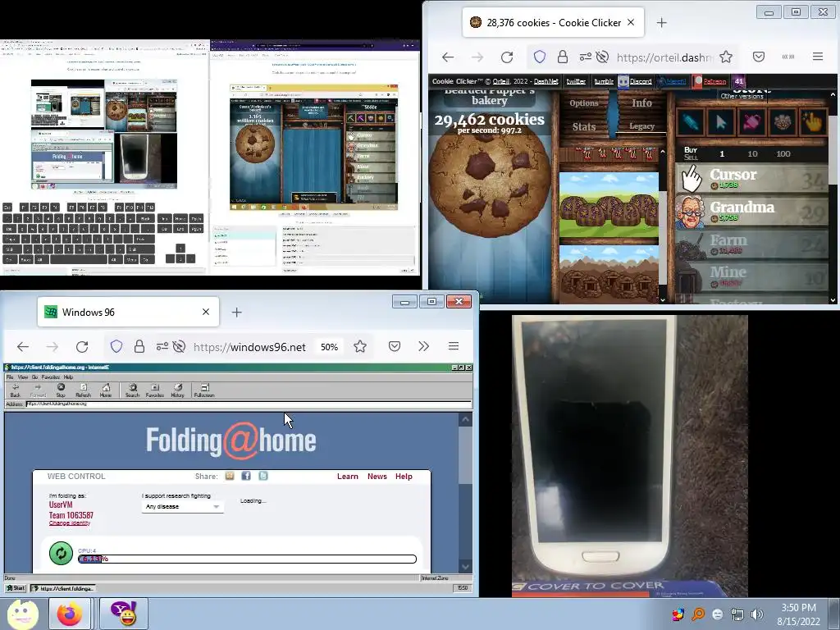Close the Cookie Clicker tab
The width and height of the screenshot is (840, 630).
[631, 22]
